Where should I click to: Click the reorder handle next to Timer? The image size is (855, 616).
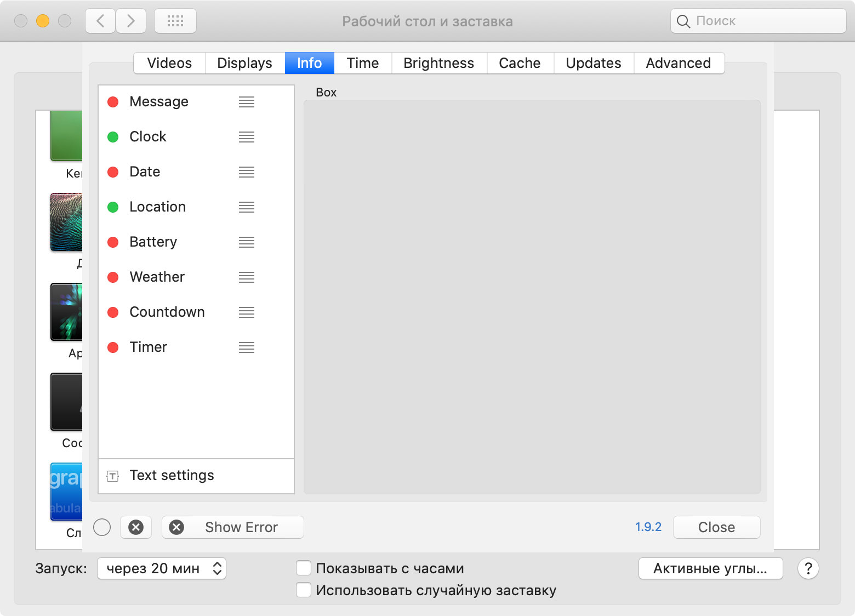247,347
